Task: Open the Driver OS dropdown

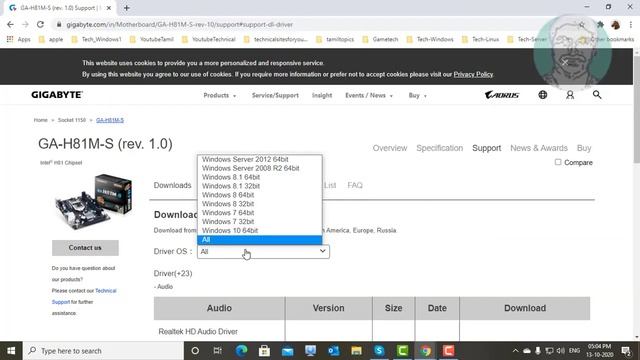Action: click(x=263, y=251)
